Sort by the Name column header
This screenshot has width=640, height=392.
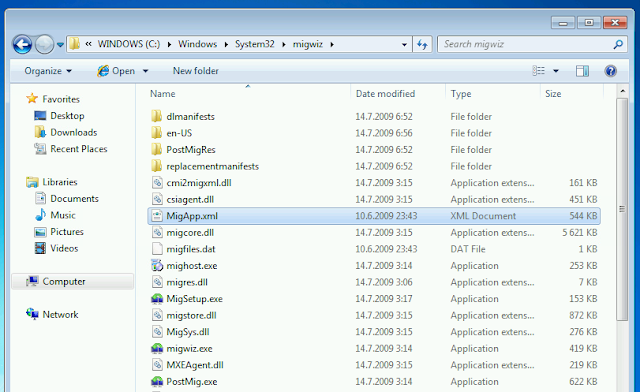tap(162, 94)
